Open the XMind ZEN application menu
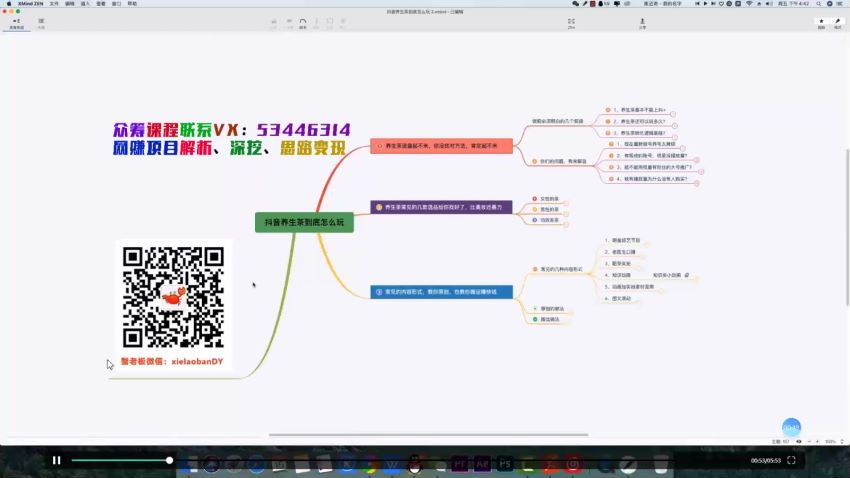This screenshot has height=478, width=850. pos(30,4)
